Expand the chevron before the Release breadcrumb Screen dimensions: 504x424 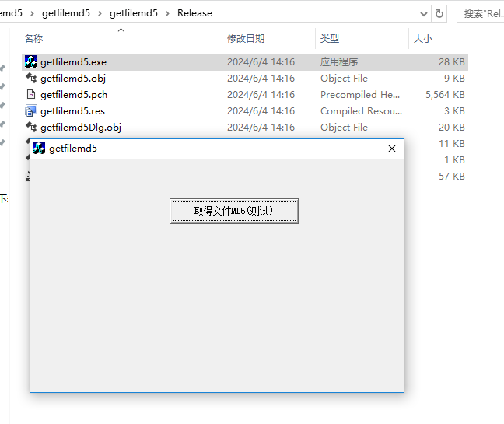click(x=167, y=13)
